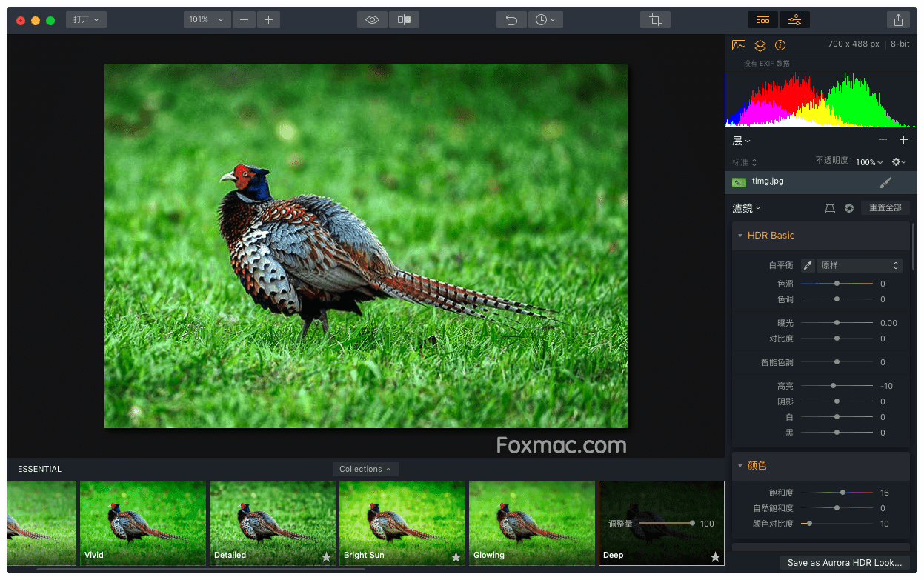Screen dimensions: 924x580
Task: Open the Collections preset menu
Action: tap(365, 469)
